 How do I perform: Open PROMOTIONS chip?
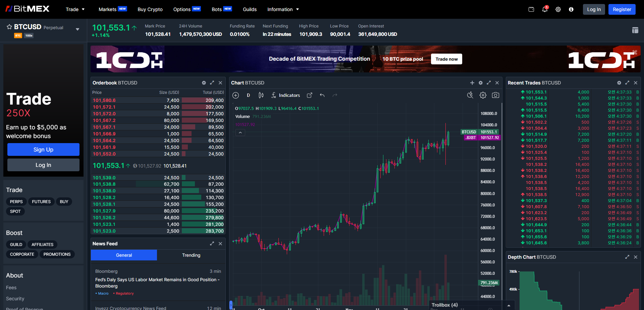pyautogui.click(x=57, y=254)
